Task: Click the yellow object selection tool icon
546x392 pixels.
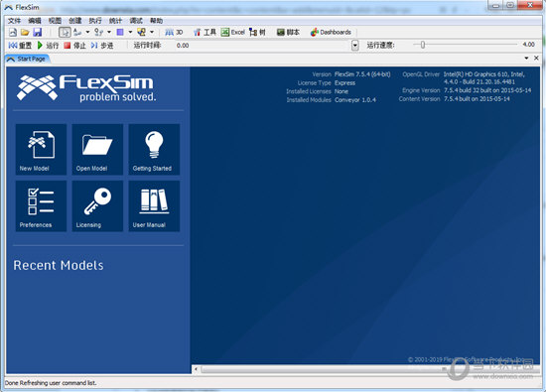Action: point(141,33)
